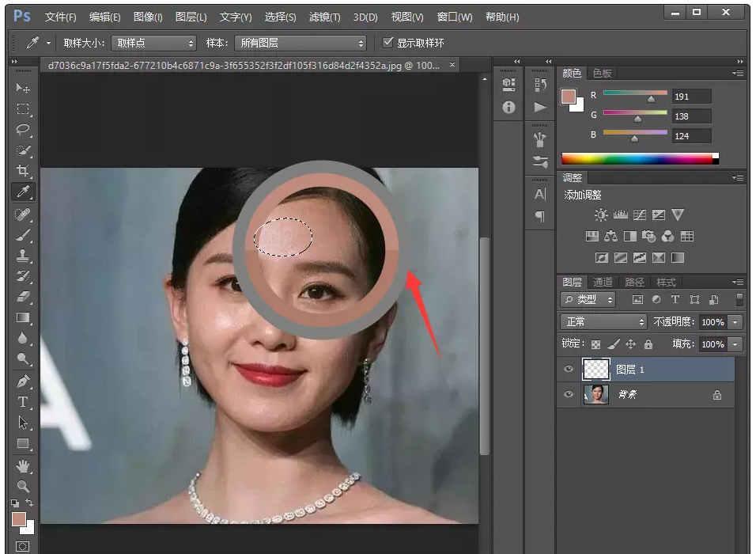Switch to the 色板 tab
The height and width of the screenshot is (554, 756).
602,73
